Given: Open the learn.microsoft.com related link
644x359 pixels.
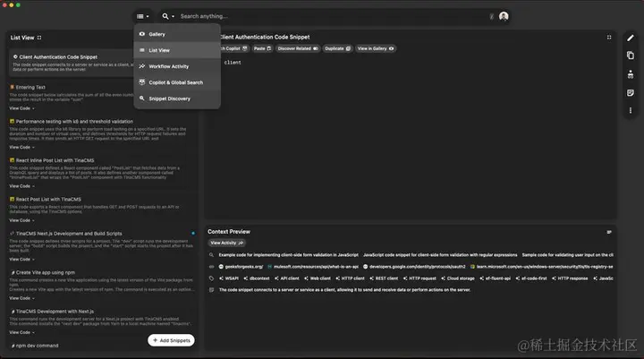Looking at the screenshot, I should coord(541,267).
